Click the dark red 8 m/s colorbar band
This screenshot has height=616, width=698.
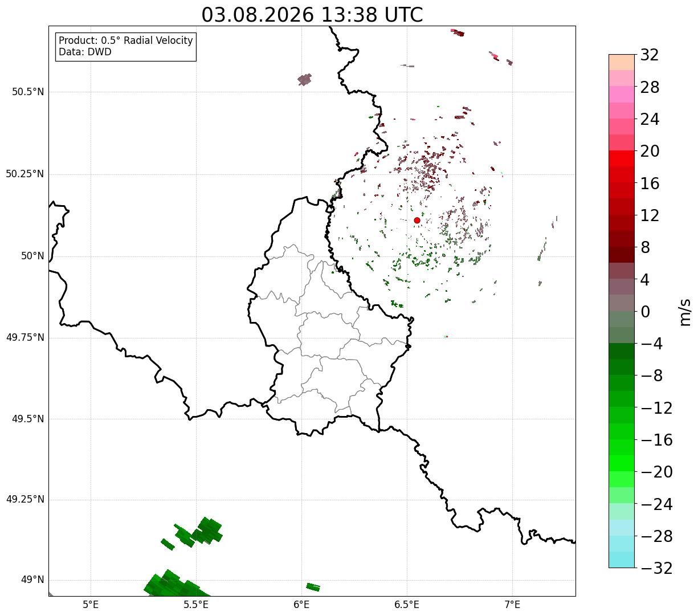coord(622,255)
